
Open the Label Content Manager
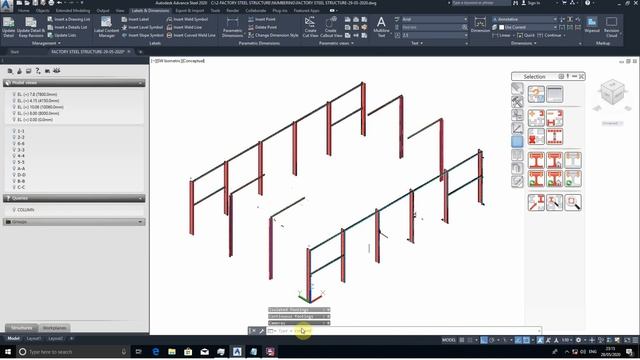click(x=106, y=27)
